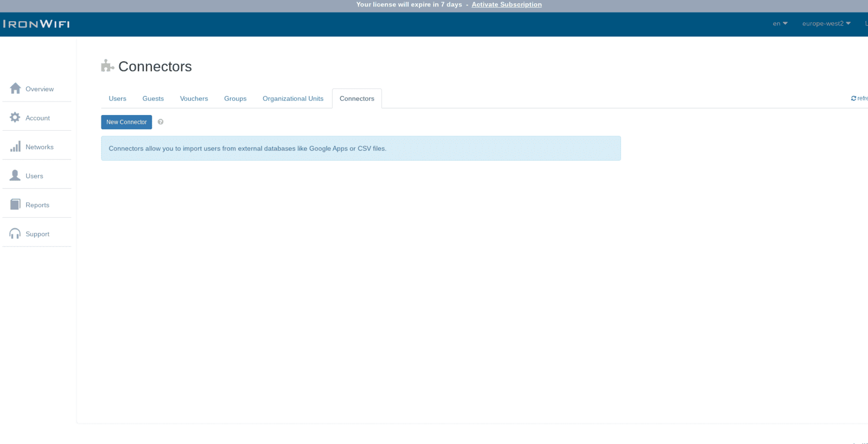This screenshot has width=868, height=444.
Task: Click the license expiry notice text
Action: pyautogui.click(x=409, y=4)
